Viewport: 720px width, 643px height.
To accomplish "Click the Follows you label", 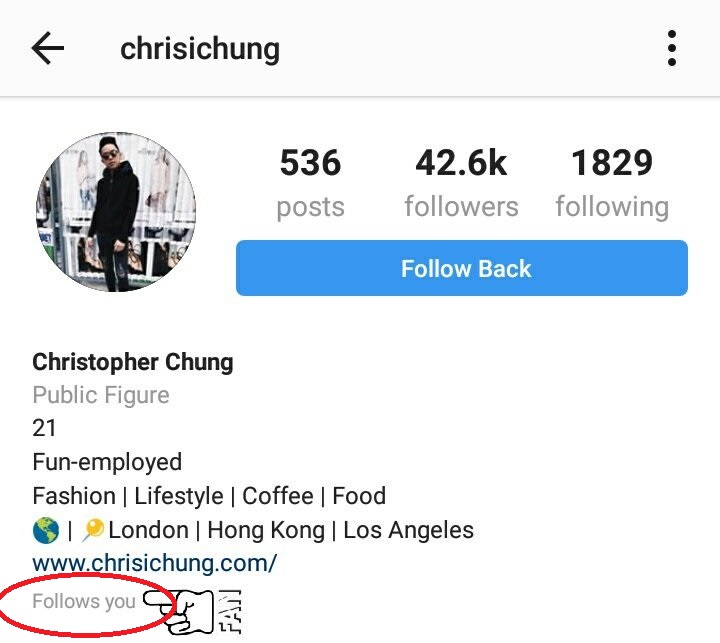I will (84, 601).
